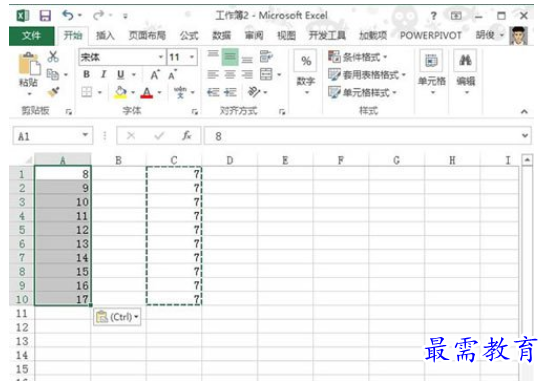Select column C header

174,160
